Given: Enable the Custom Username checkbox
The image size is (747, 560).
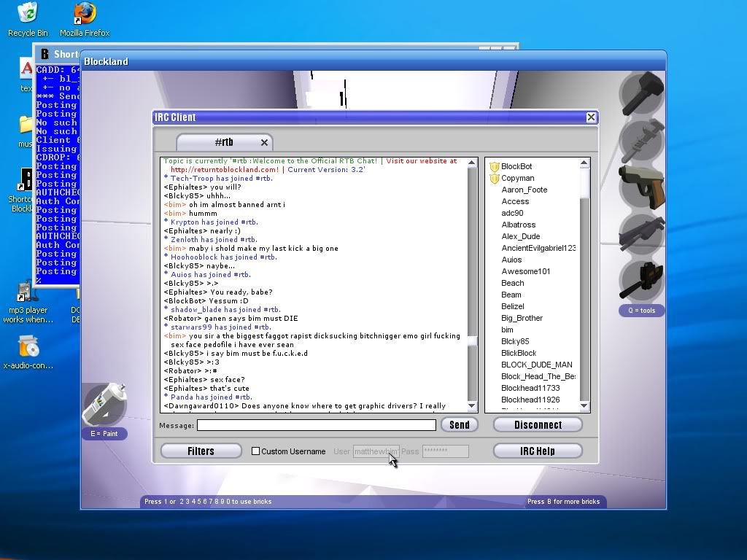Looking at the screenshot, I should point(256,451).
